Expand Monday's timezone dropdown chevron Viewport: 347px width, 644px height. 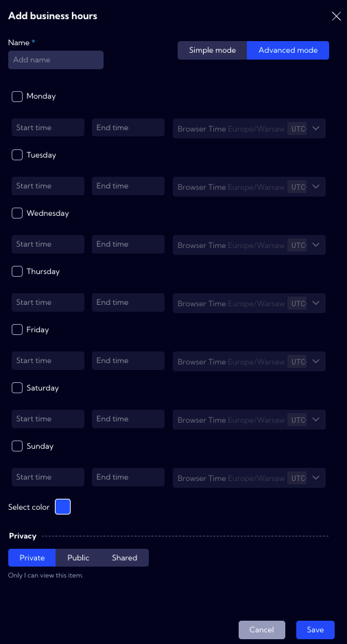315,129
